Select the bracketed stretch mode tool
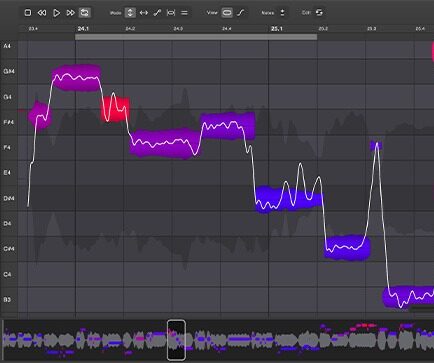Viewport: 434px width, 363px height. tap(171, 13)
